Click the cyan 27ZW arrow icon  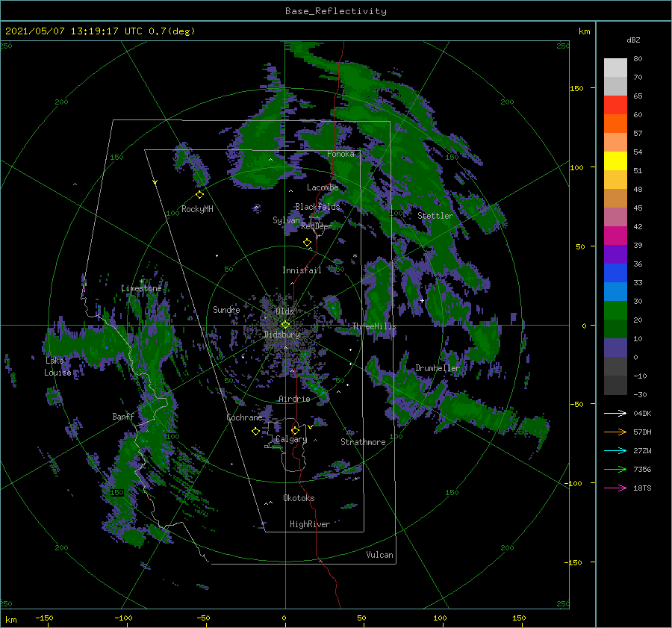615,450
